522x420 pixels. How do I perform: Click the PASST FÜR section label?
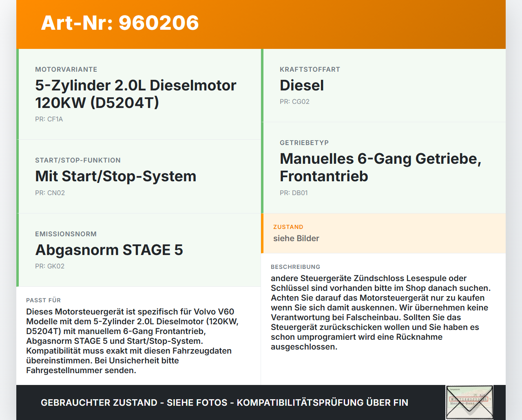pos(43,300)
